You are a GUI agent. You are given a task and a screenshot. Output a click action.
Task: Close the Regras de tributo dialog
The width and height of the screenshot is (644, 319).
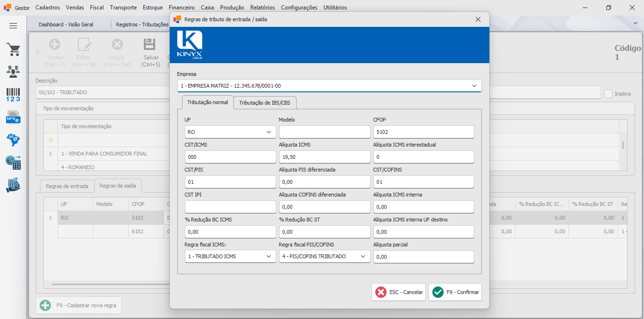coord(478,19)
